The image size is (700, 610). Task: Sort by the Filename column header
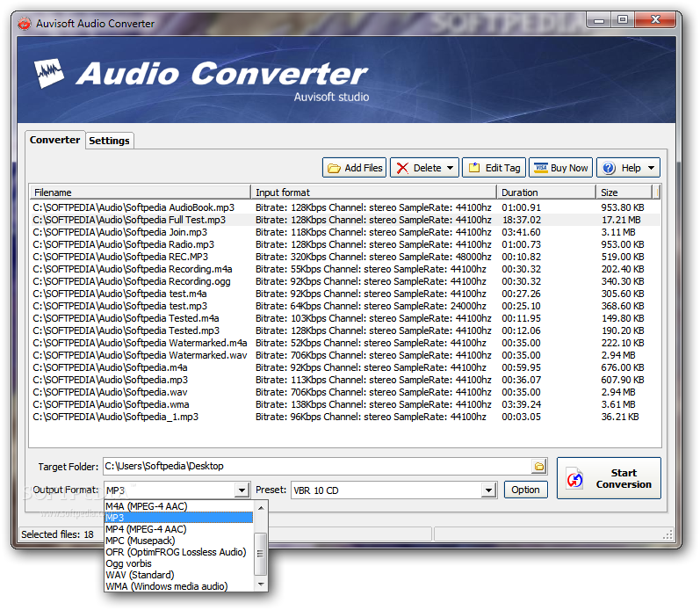pyautogui.click(x=140, y=192)
